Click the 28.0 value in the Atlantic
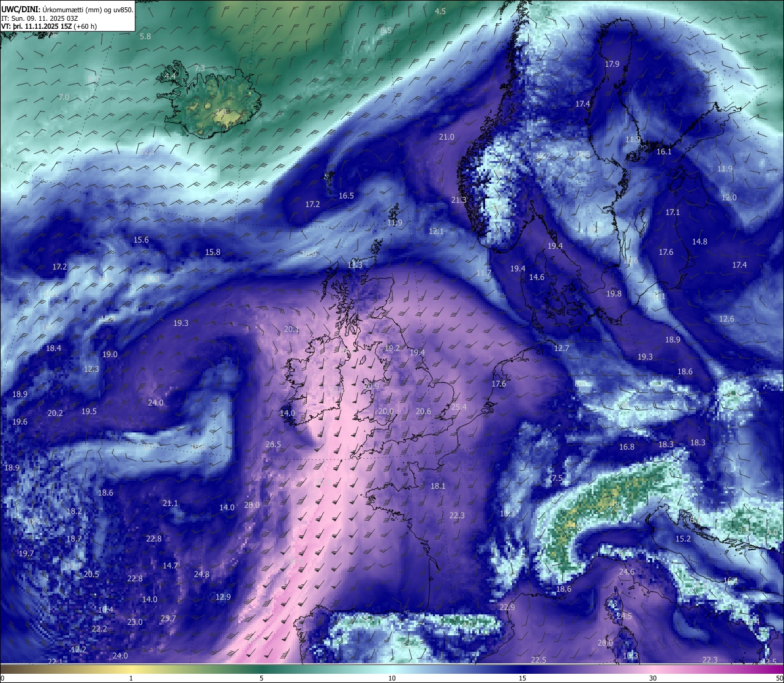Viewport: 784px width, 683px height. pyautogui.click(x=252, y=505)
